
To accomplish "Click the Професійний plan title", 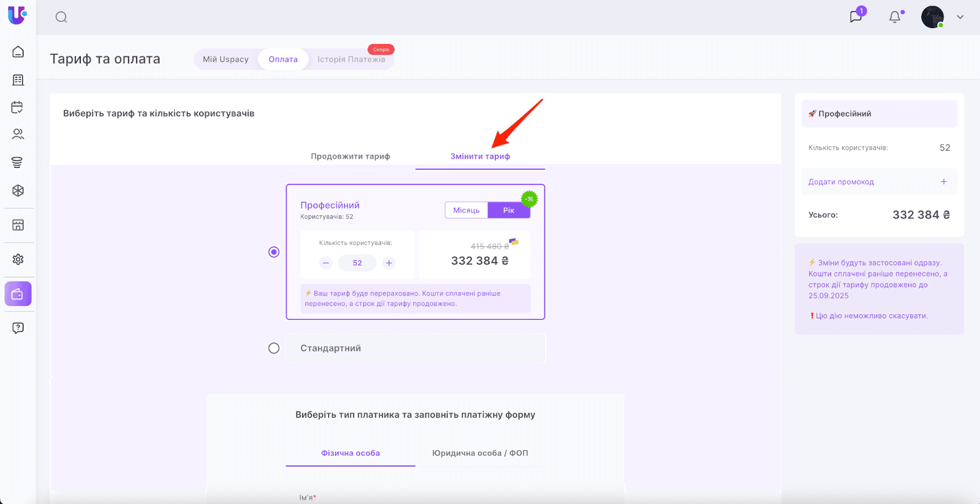I will pyautogui.click(x=330, y=205).
